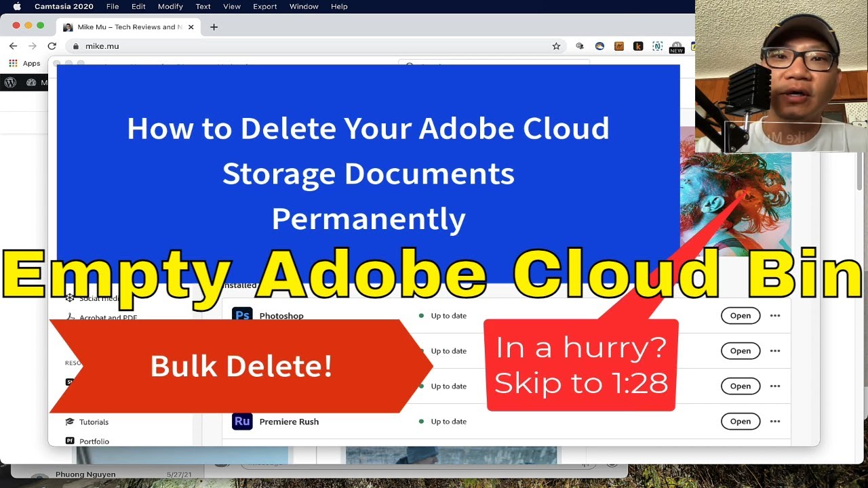Open Premiere Rush with its Open button
This screenshot has height=488, width=868.
point(741,422)
